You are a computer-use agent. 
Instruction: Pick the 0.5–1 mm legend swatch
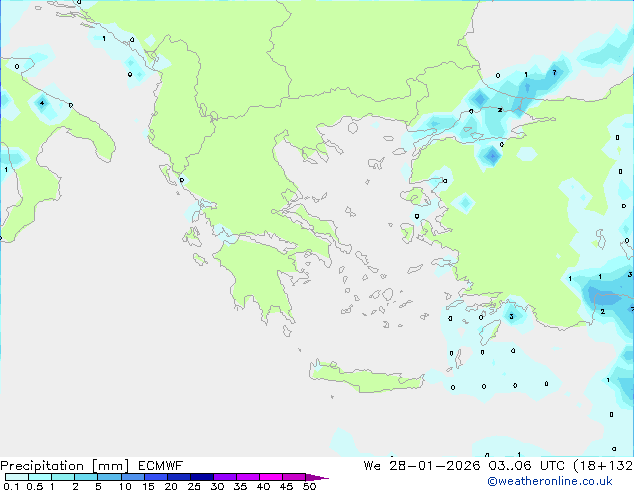click(x=40, y=477)
